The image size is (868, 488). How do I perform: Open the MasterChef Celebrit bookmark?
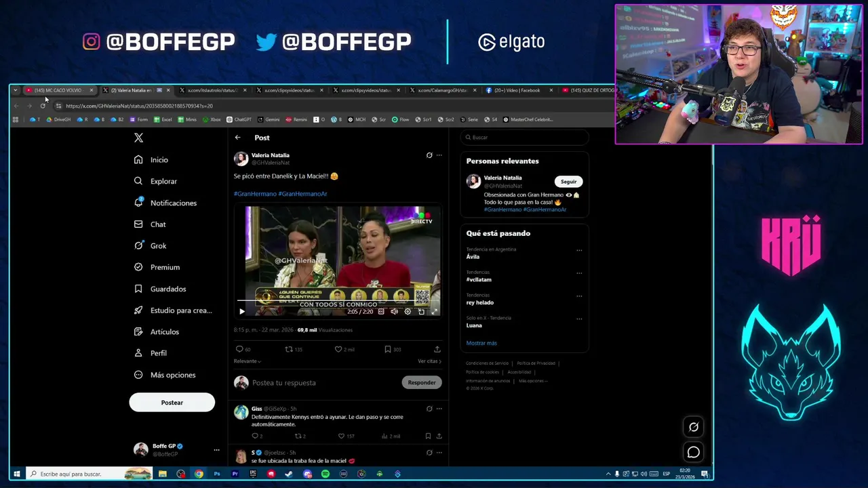click(x=528, y=119)
